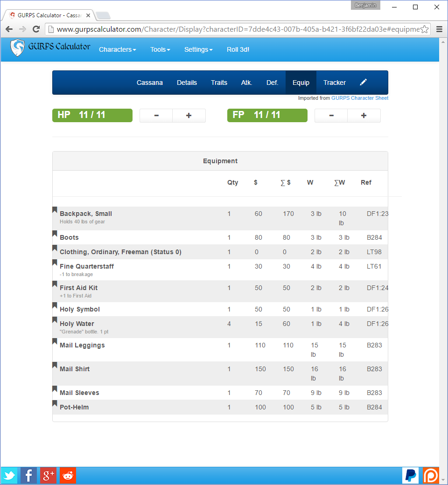The width and height of the screenshot is (448, 485).
Task: Star the page in the address bar
Action: [425, 29]
